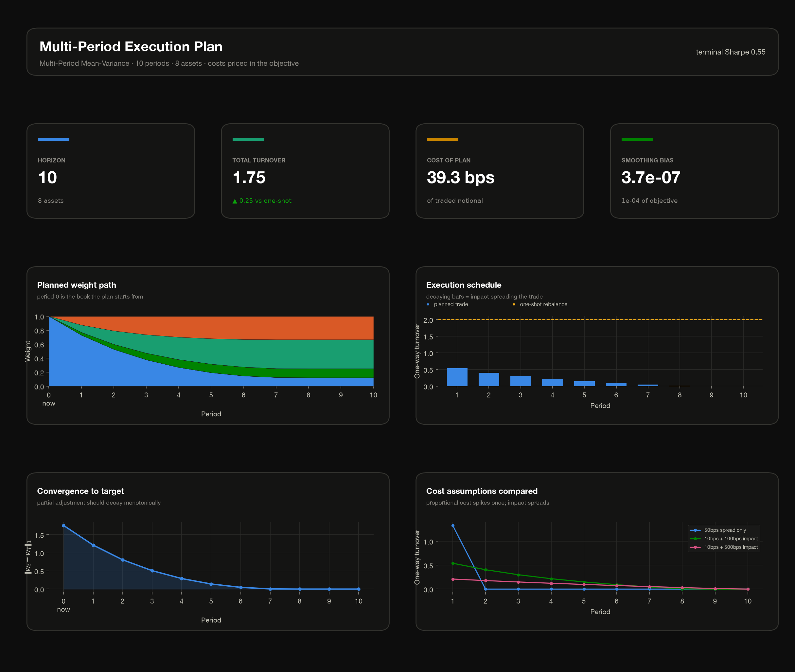
Task: Click the partial adjustment subtitle under Convergence
Action: click(99, 503)
